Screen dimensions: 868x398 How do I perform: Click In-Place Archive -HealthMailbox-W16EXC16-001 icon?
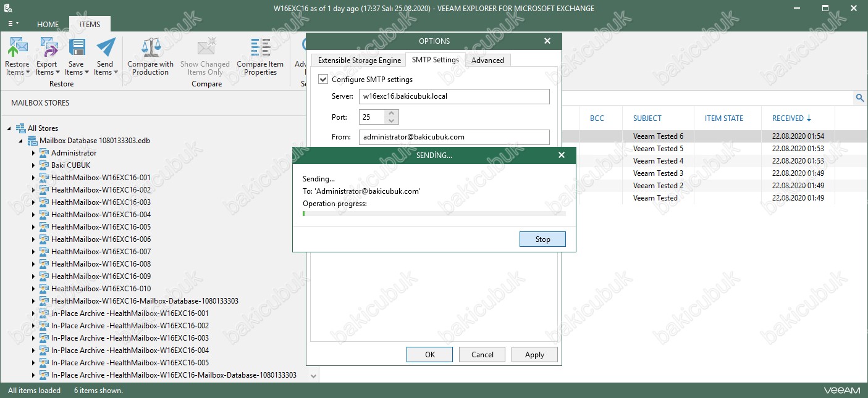coord(44,313)
